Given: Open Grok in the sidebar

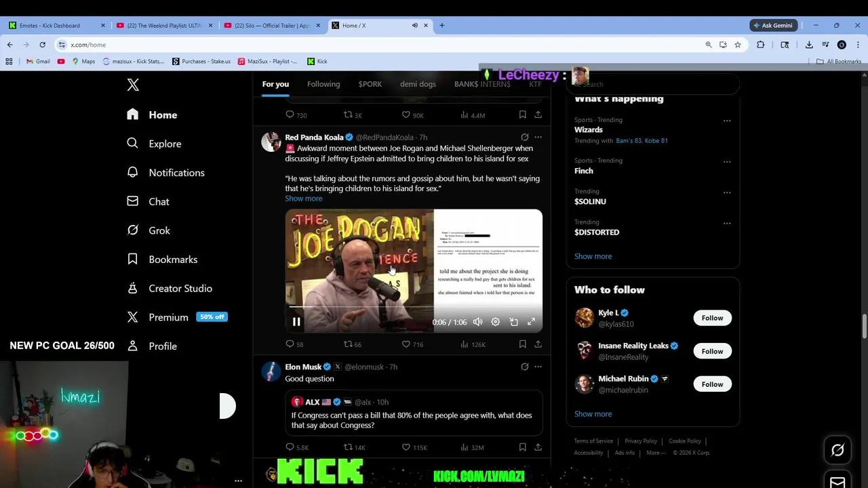Looking at the screenshot, I should coord(149,230).
